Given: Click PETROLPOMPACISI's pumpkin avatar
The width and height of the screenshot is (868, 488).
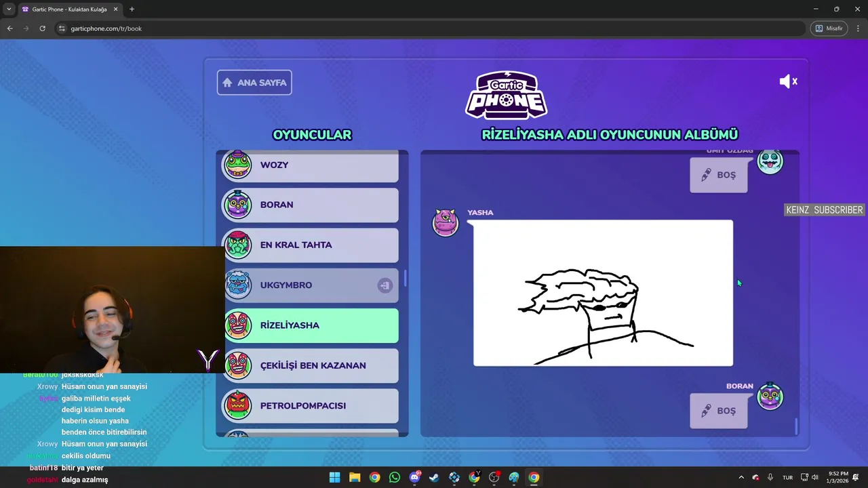Looking at the screenshot, I should [238, 405].
